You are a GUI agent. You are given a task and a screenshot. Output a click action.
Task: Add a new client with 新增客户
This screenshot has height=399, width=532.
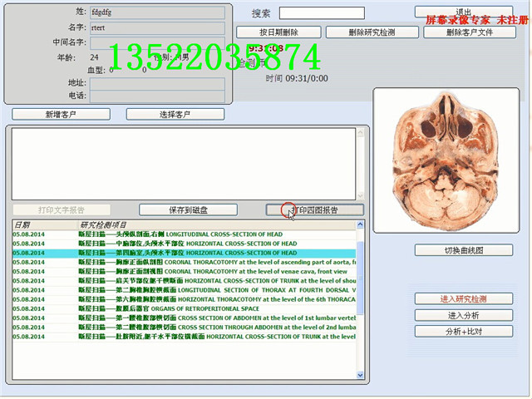pyautogui.click(x=59, y=114)
